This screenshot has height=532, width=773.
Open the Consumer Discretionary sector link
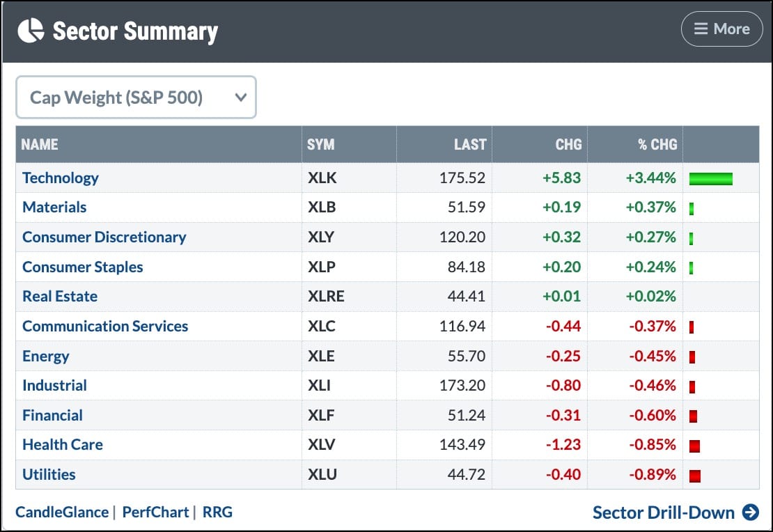(104, 237)
